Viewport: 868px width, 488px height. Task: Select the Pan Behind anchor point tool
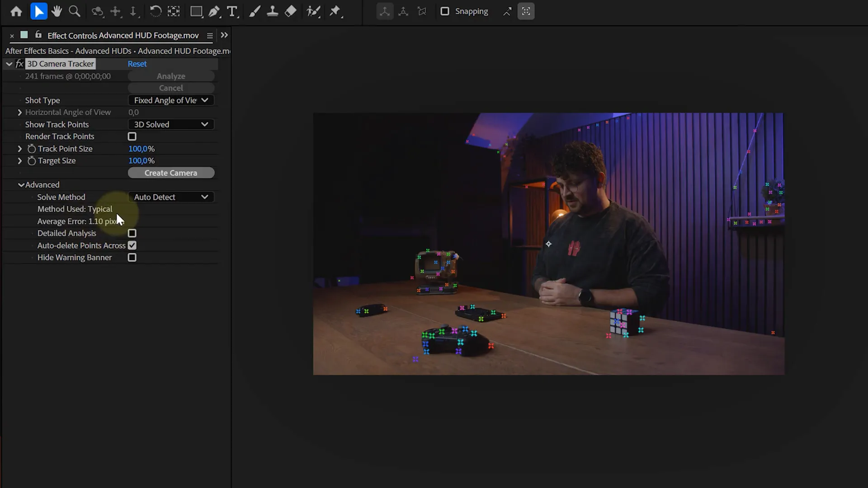pos(174,11)
